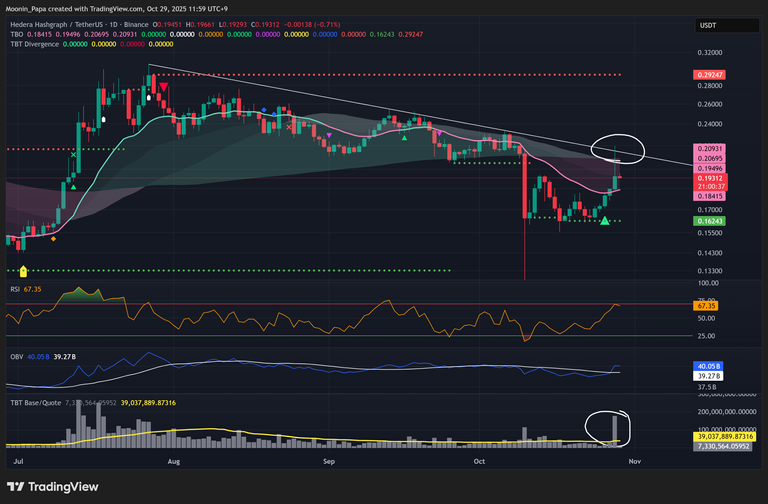This screenshot has width=768, height=504.
Task: Click the large green triangle under October candles
Action: [x=604, y=219]
